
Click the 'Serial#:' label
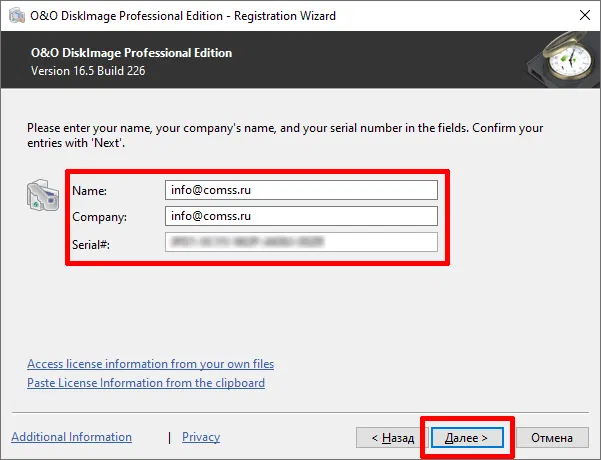click(94, 242)
